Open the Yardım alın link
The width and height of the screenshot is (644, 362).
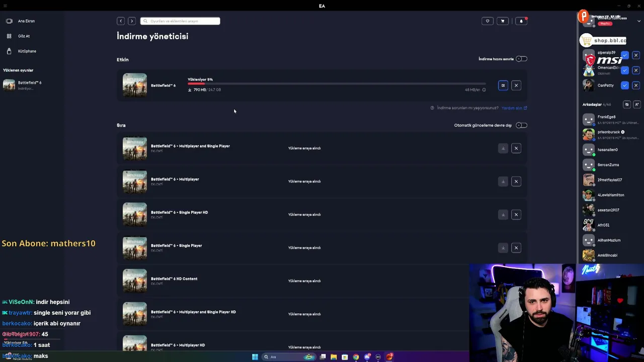514,108
